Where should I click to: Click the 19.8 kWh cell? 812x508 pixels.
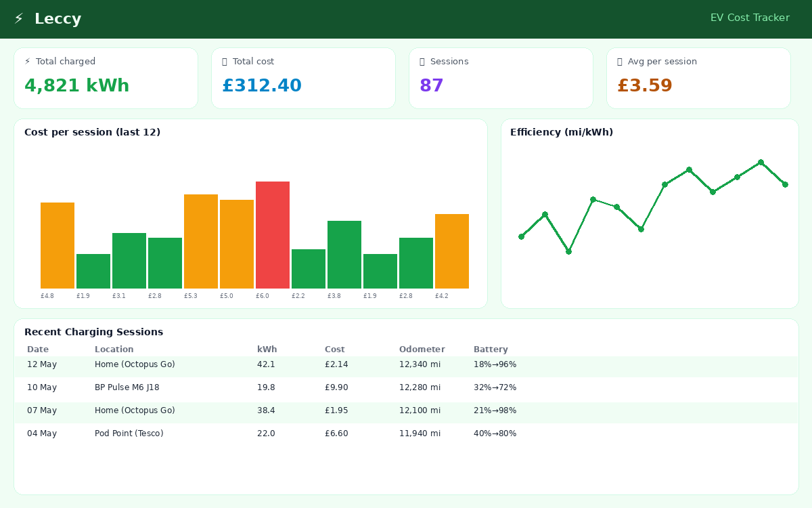coord(266,387)
